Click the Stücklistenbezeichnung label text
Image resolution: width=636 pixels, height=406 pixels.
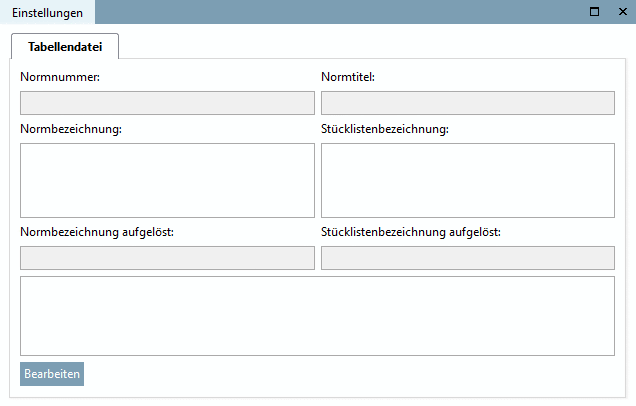click(385, 129)
